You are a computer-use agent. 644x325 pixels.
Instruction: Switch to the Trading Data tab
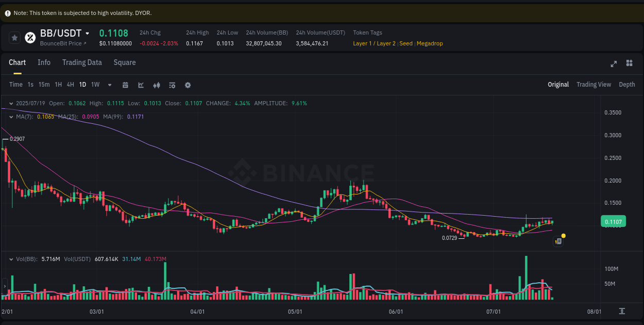coord(82,62)
